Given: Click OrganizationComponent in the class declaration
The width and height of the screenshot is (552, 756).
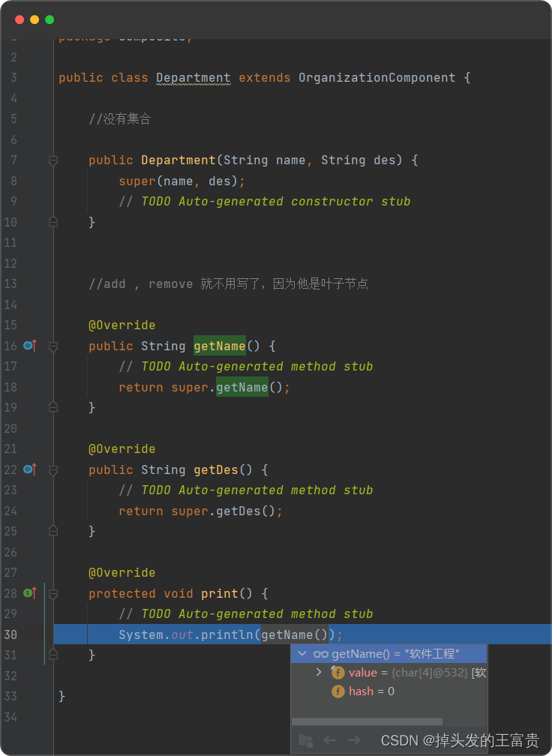Looking at the screenshot, I should [x=377, y=78].
